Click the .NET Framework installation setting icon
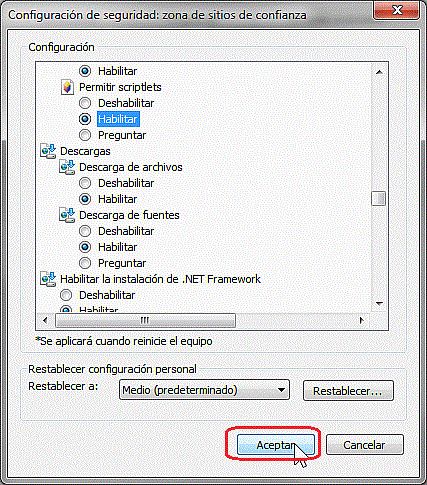The width and height of the screenshot is (427, 485). point(48,279)
